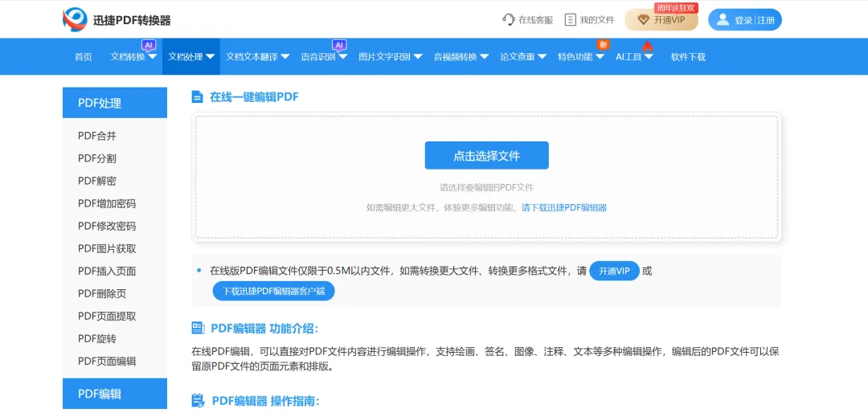868x413 pixels.
Task: Open the 论文查重 menu label
Action: tap(518, 56)
